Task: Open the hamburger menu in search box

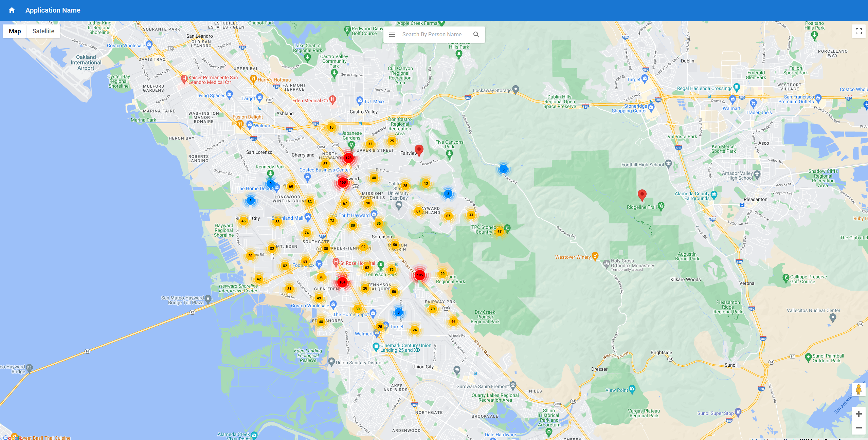Action: point(392,35)
